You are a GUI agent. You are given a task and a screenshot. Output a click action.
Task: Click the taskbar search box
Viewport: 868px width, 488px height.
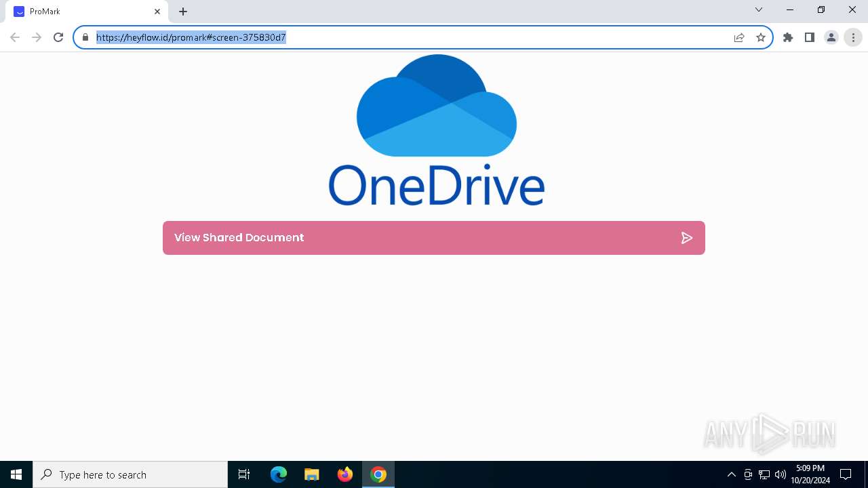130,474
